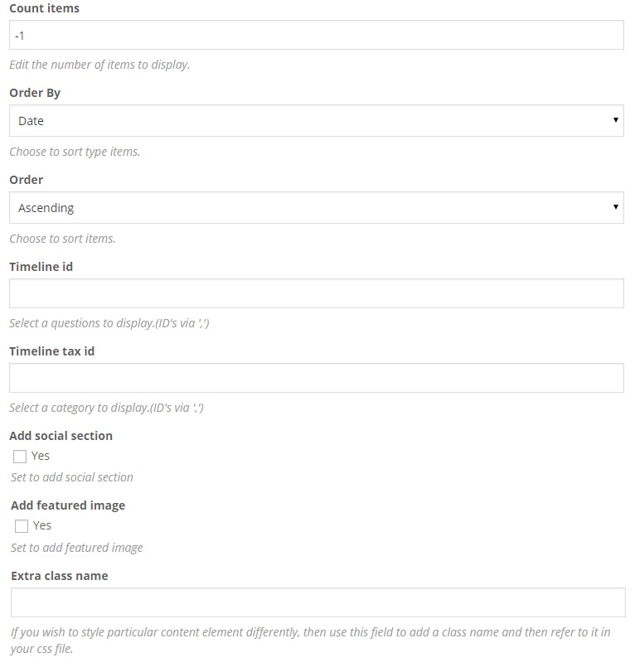635x672 pixels.
Task: Click the Timeline id heading label
Action: pyautogui.click(x=41, y=267)
